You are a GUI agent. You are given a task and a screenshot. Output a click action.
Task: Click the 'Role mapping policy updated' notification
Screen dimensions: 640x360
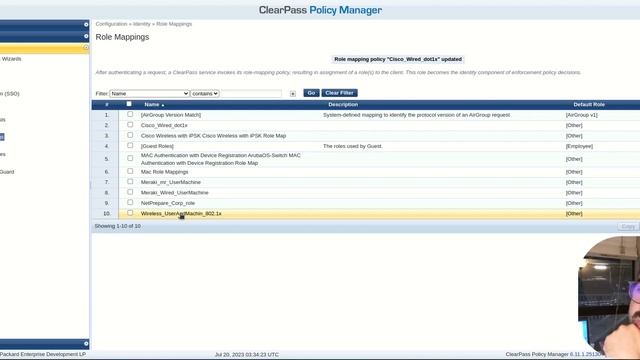coord(398,59)
